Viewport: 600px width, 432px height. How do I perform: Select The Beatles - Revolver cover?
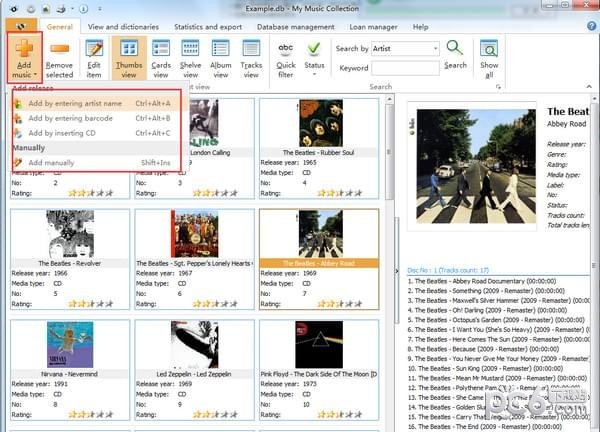pyautogui.click(x=70, y=234)
